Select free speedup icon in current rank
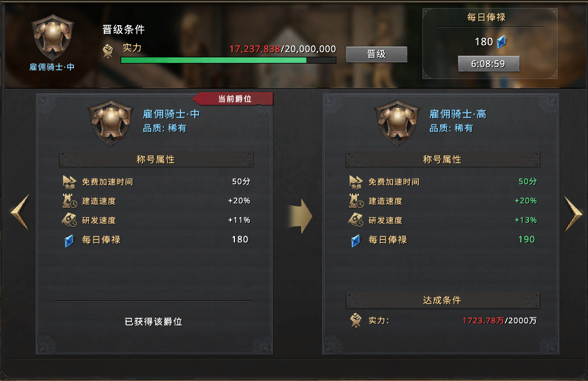This screenshot has width=588, height=381. pos(70,182)
